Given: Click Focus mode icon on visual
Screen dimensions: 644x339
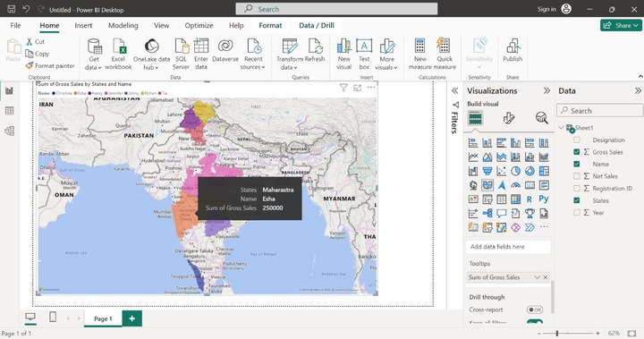Looking at the screenshot, I should (357, 88).
